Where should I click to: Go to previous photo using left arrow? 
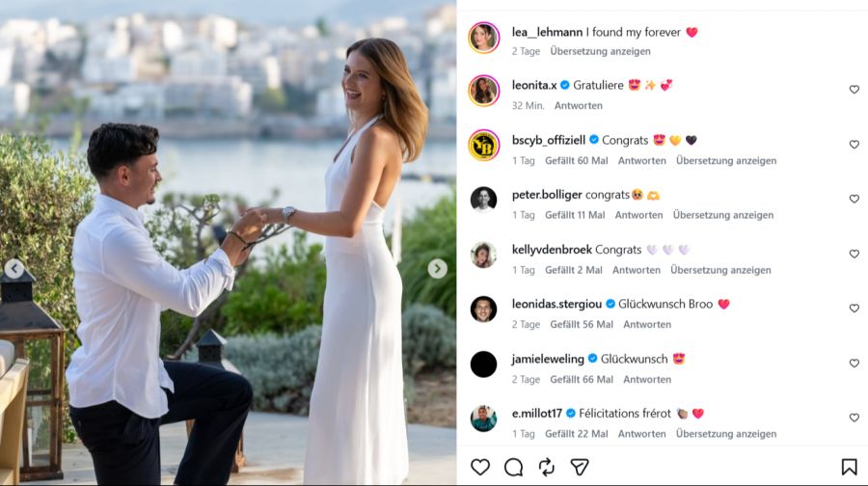pos(14,269)
